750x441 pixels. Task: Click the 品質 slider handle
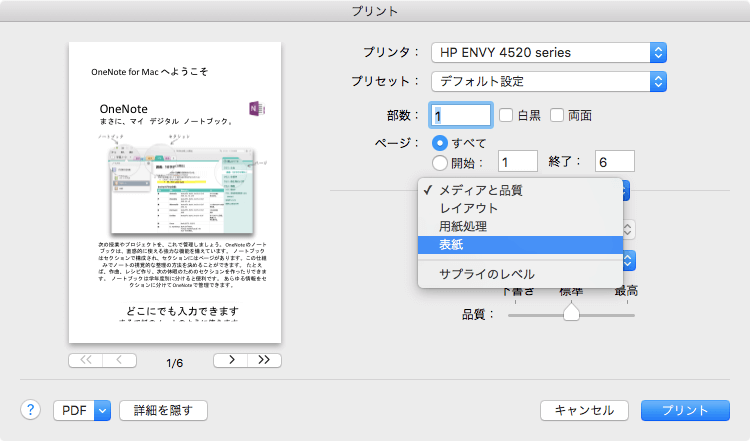tap(571, 313)
